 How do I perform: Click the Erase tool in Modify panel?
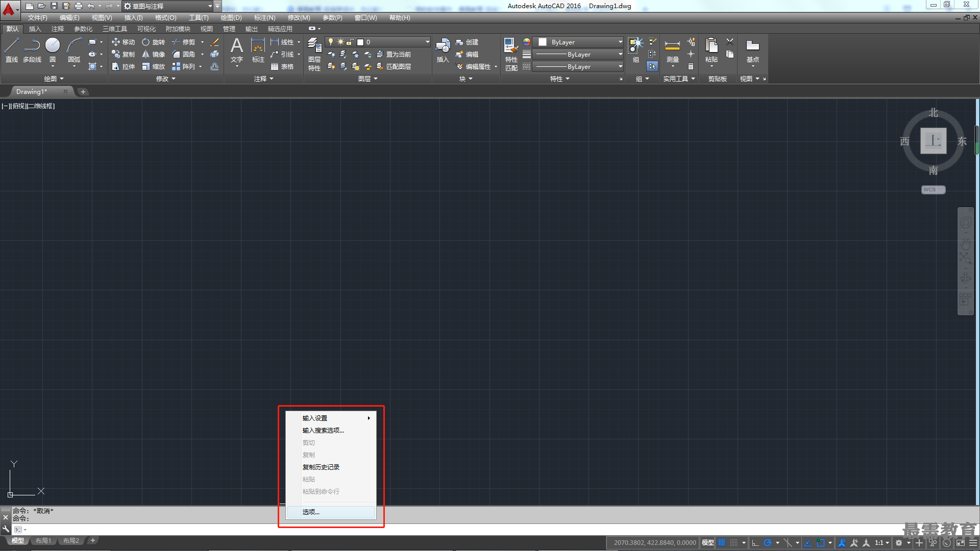(x=215, y=42)
